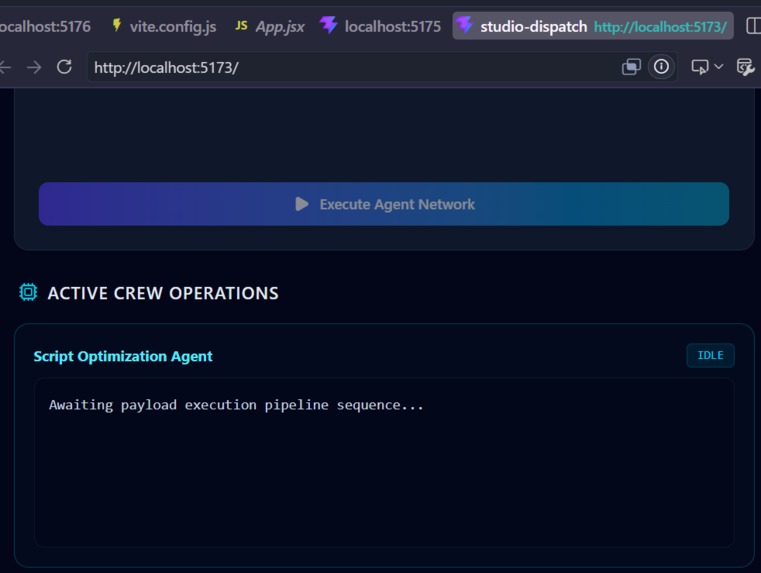This screenshot has height=573, width=761.
Task: Reload the page with the refresh icon
Action: tap(64, 67)
